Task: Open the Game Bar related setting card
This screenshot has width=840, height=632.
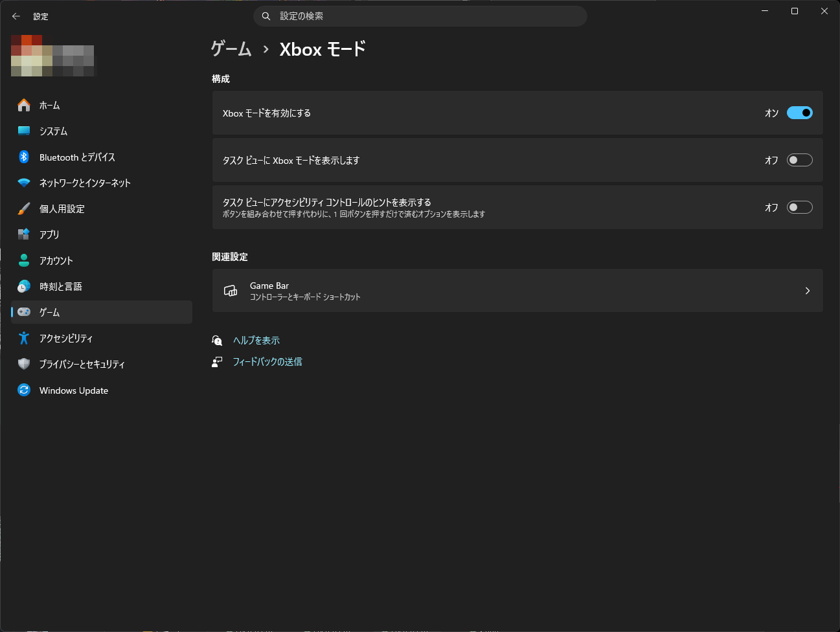Action: 517,291
